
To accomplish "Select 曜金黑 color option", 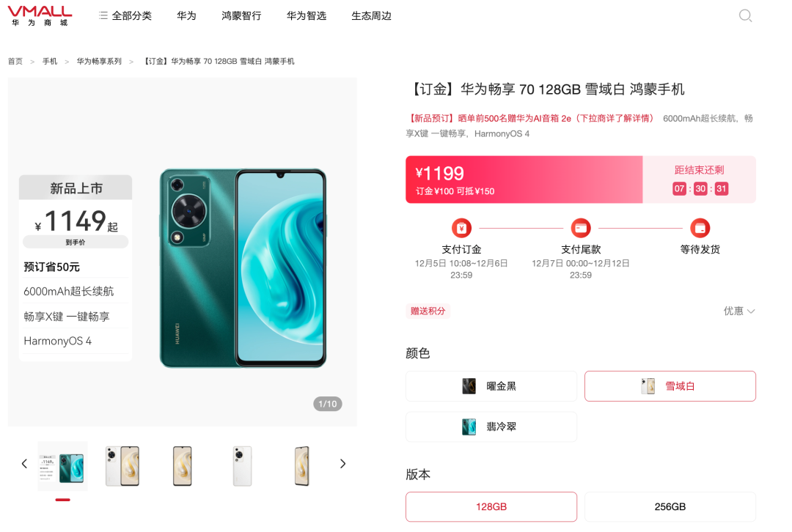I will [x=491, y=386].
